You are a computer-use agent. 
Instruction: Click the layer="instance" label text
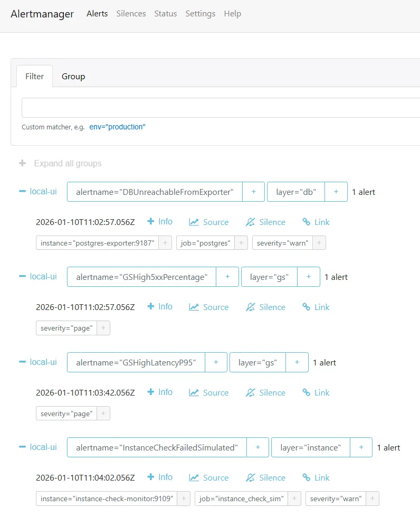click(x=310, y=447)
